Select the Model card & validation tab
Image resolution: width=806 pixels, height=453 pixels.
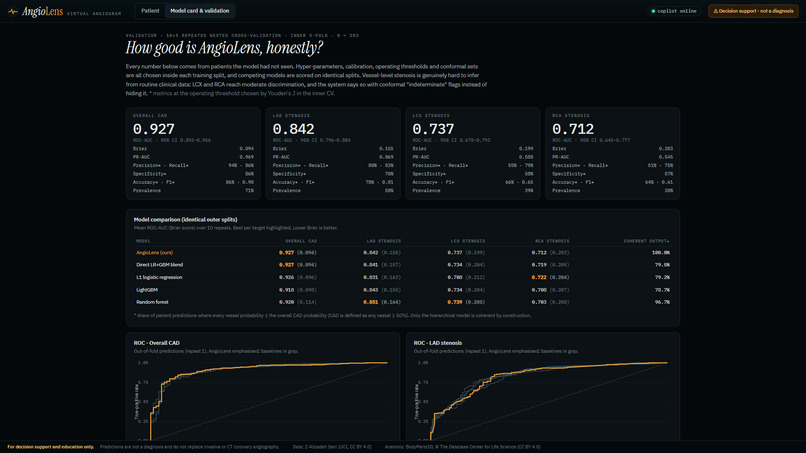pos(199,11)
